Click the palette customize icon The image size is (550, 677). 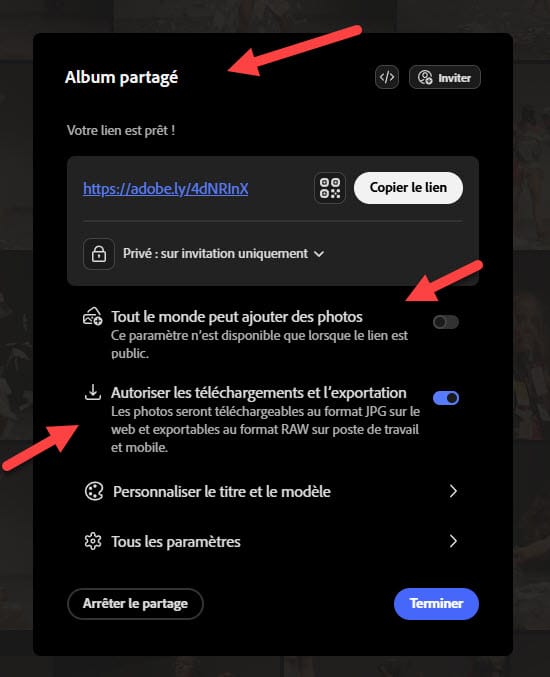(94, 491)
